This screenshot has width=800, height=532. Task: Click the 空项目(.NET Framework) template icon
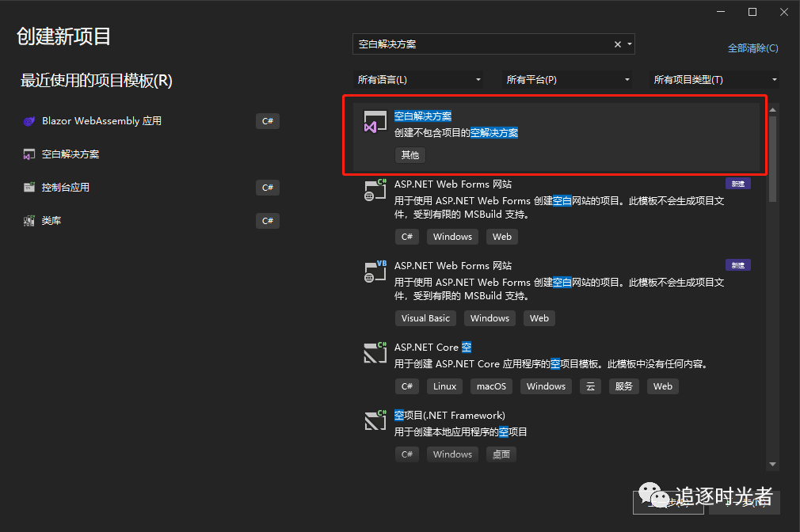(x=375, y=421)
